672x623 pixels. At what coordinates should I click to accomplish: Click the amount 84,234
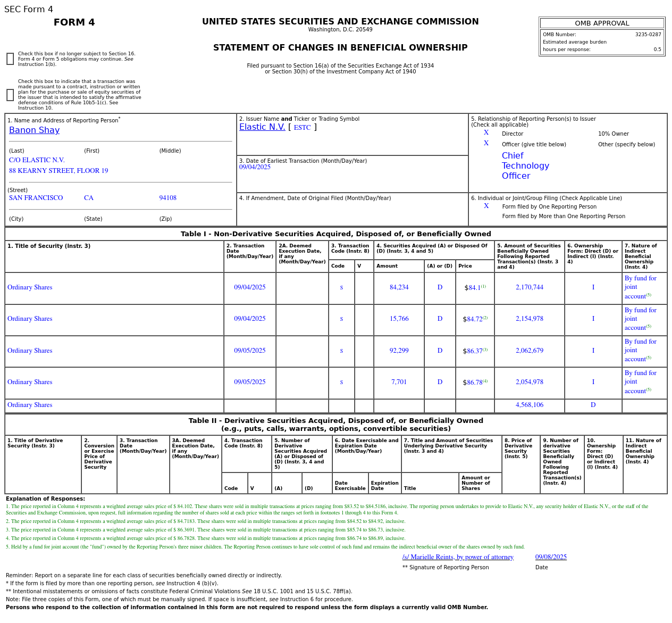(399, 287)
